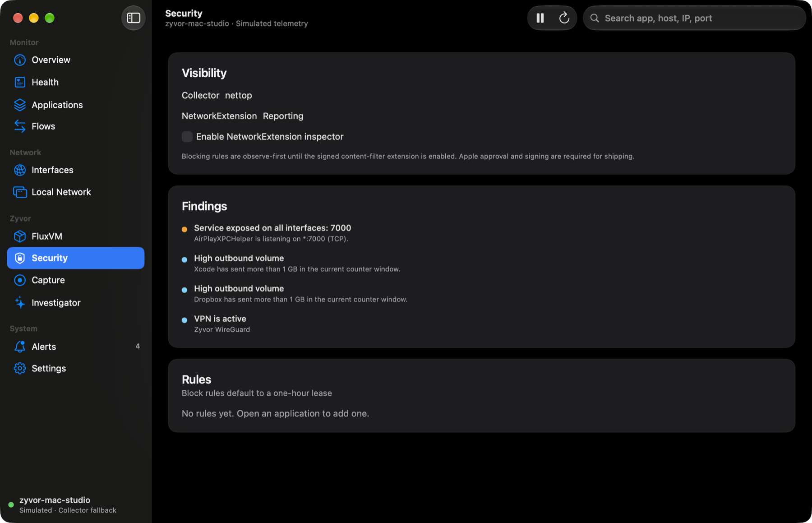
Task: Click the NetworkExtension Reporting status
Action: [283, 116]
